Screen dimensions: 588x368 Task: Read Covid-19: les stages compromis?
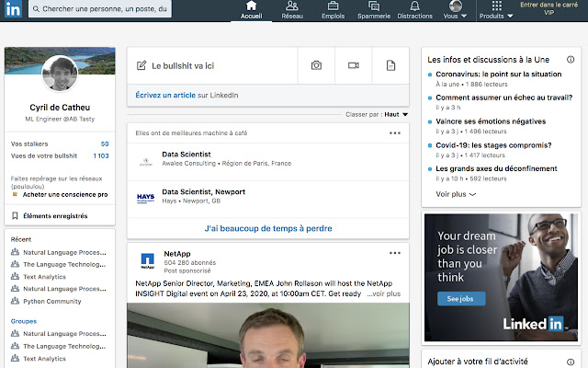tap(493, 145)
